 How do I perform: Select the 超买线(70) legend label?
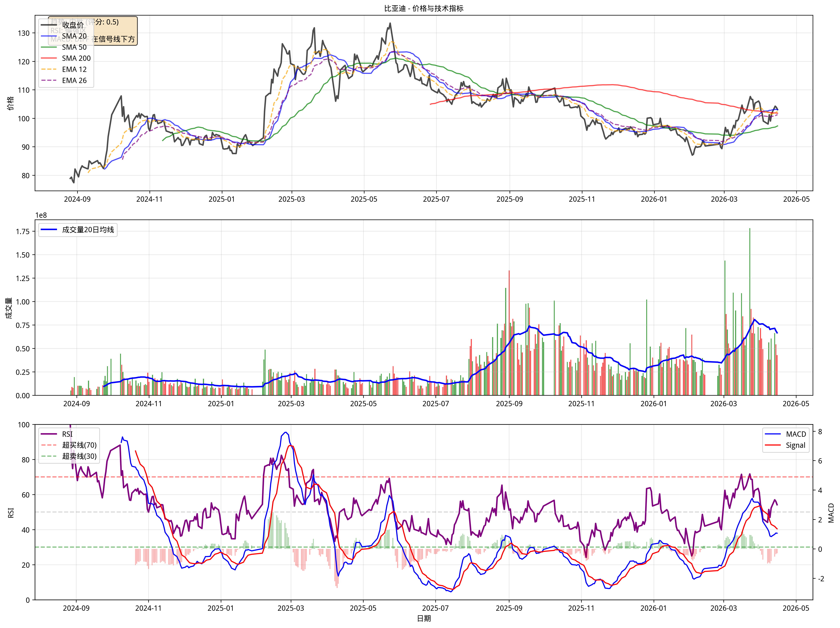[x=79, y=445]
